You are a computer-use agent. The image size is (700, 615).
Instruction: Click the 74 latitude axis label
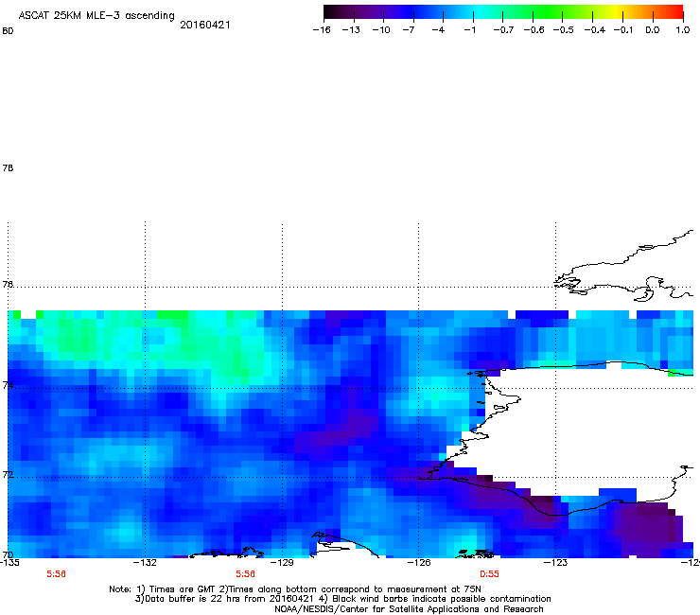(8, 385)
